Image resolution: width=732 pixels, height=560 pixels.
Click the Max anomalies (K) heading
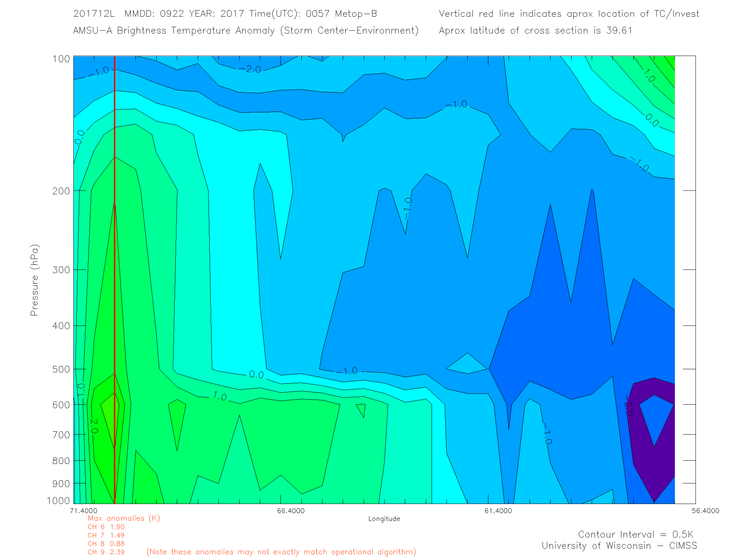(x=124, y=518)
